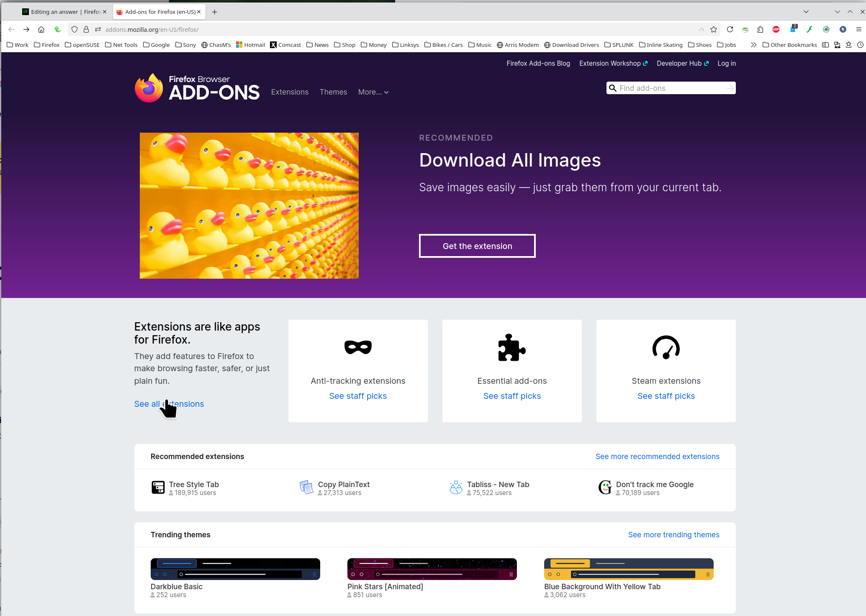Open the Bikes / Cars bookmarks folder
The width and height of the screenshot is (866, 616).
pos(443,45)
